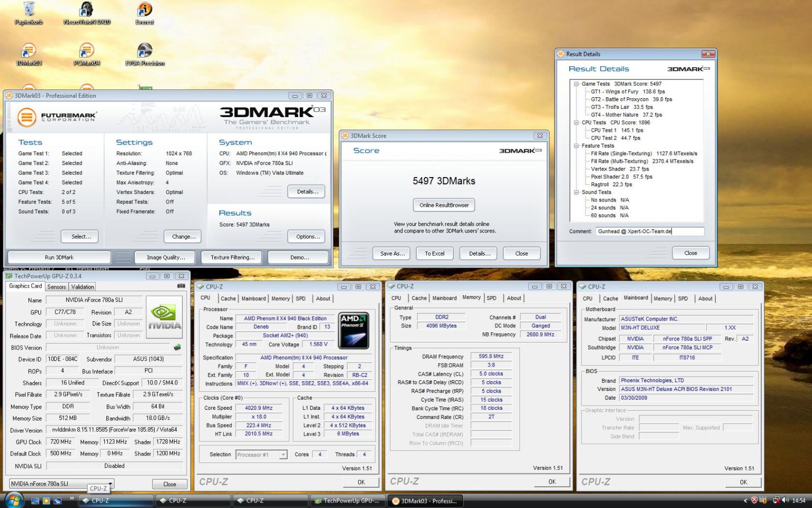Switch to 3DMark03 Professional taskbar button
The image size is (812, 508).
[425, 501]
